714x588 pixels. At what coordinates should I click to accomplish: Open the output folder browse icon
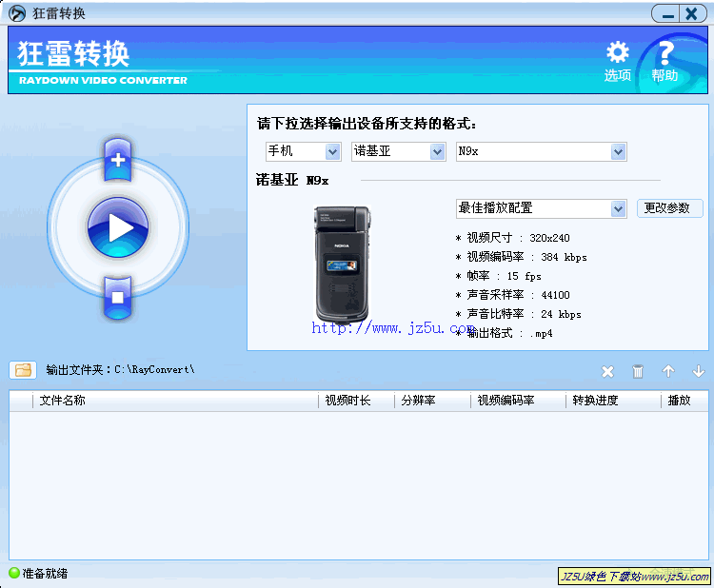click(x=23, y=370)
